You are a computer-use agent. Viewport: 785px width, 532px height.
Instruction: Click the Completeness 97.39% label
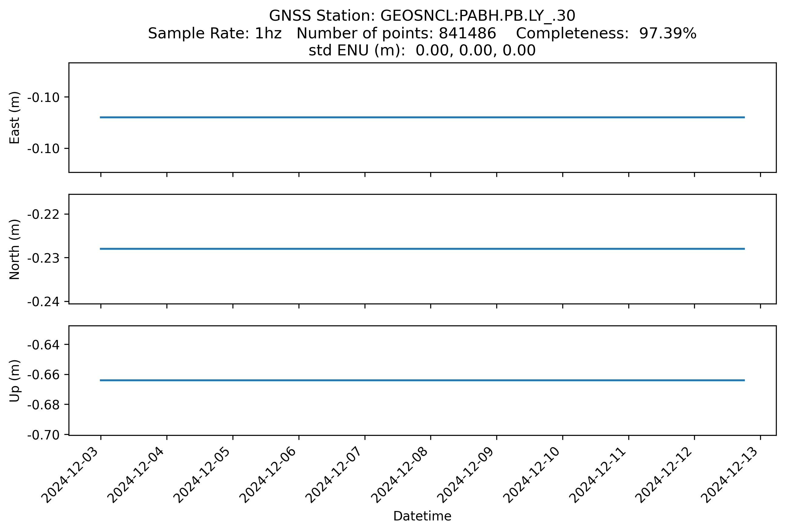[606, 33]
